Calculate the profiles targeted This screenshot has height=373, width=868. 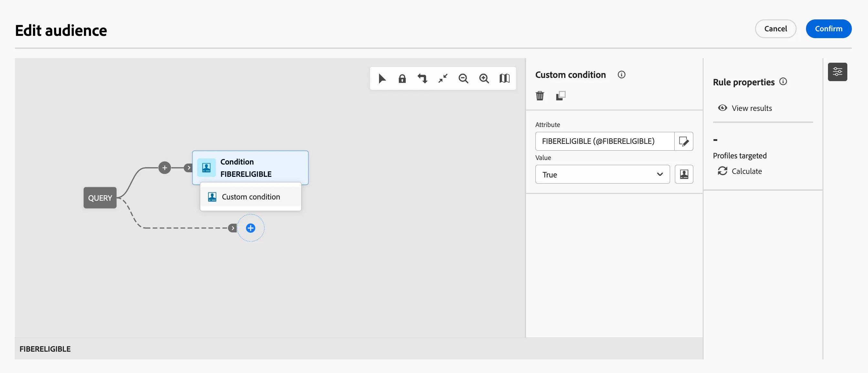(x=739, y=171)
